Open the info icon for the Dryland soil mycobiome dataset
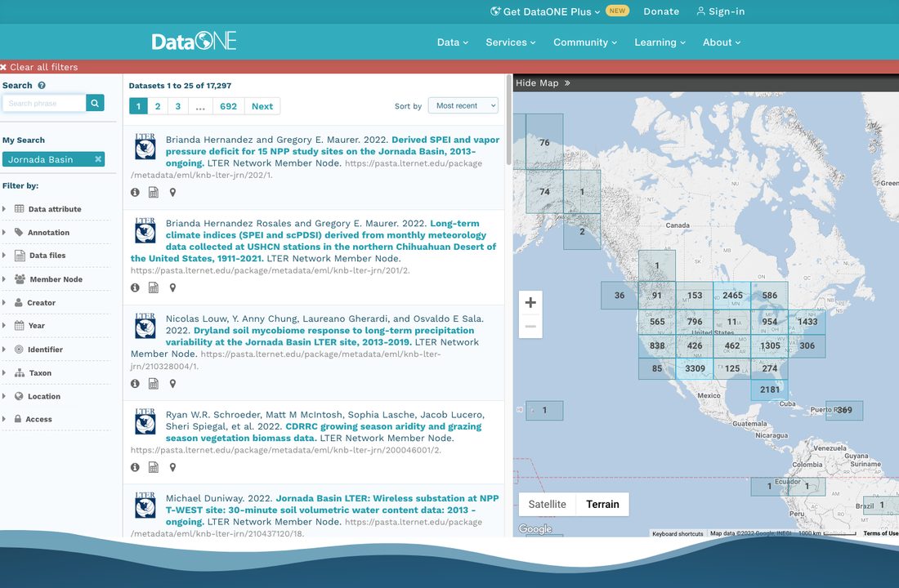This screenshot has height=588, width=899. coord(135,383)
